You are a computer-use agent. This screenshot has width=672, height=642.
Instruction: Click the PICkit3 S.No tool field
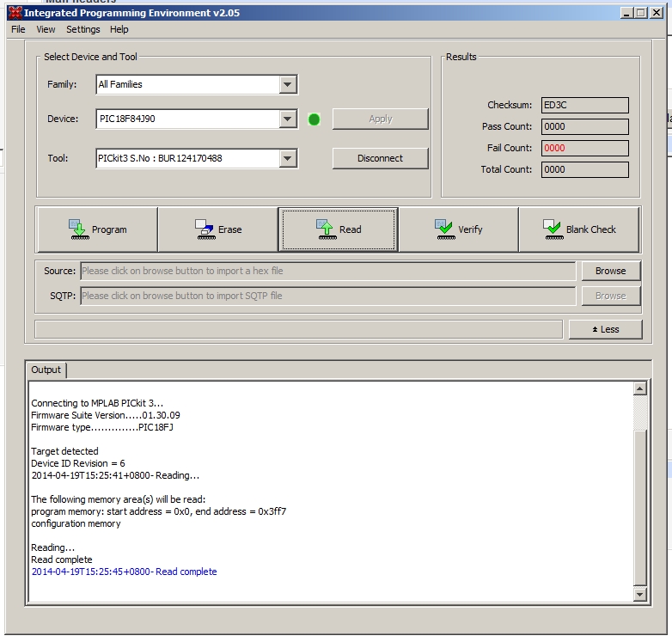pyautogui.click(x=197, y=158)
